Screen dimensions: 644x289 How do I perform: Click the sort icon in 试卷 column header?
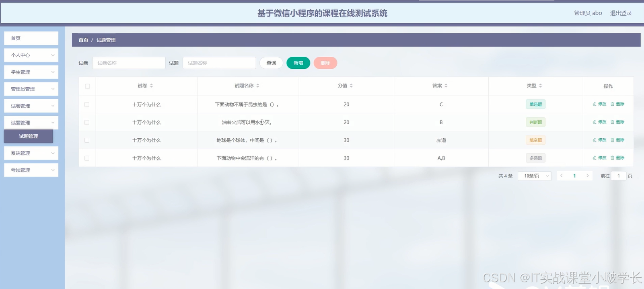151,86
